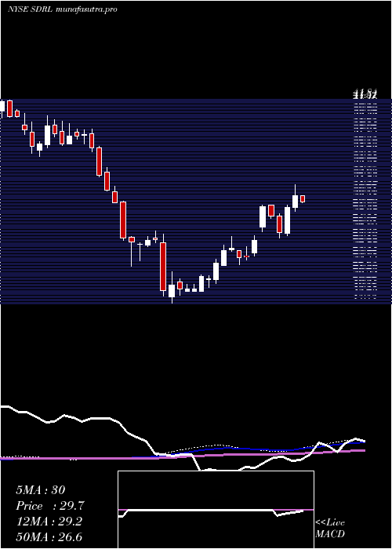Click the 12MA : 29.2 value
Viewport: 392px width, 549px height.
[x=49, y=522]
